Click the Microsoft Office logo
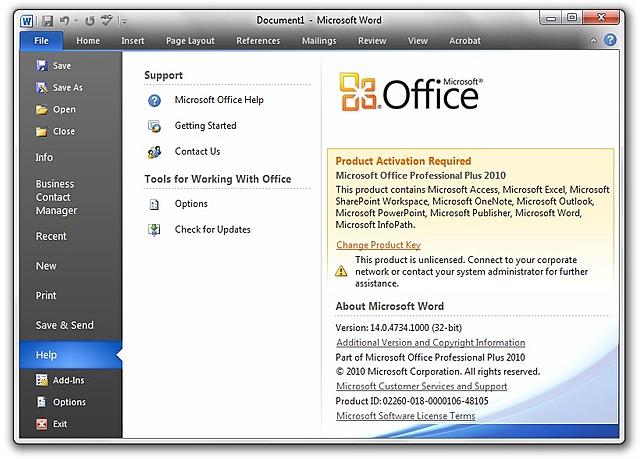The image size is (640, 459). click(411, 92)
